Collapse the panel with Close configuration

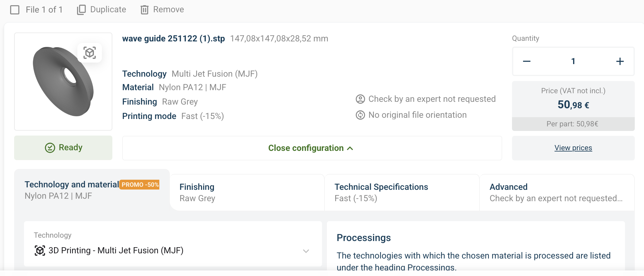point(311,148)
